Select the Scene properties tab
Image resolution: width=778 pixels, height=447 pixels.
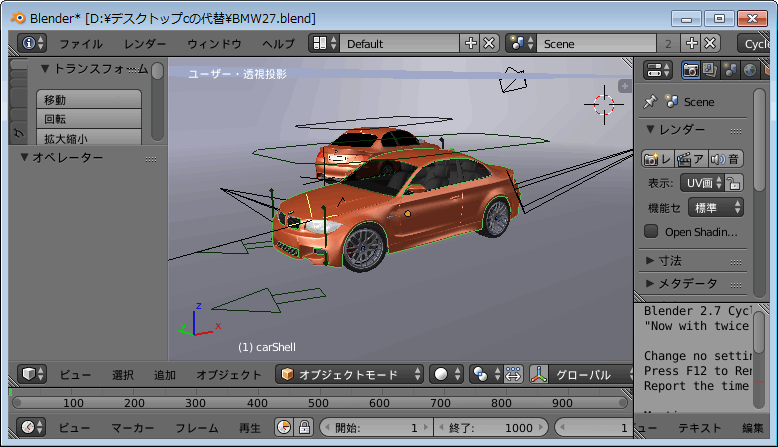coord(730,70)
